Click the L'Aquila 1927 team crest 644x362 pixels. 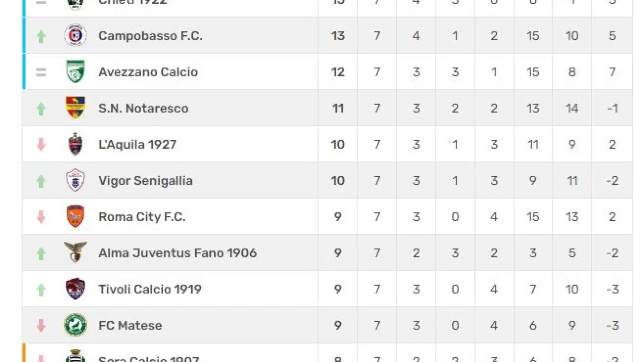point(75,144)
